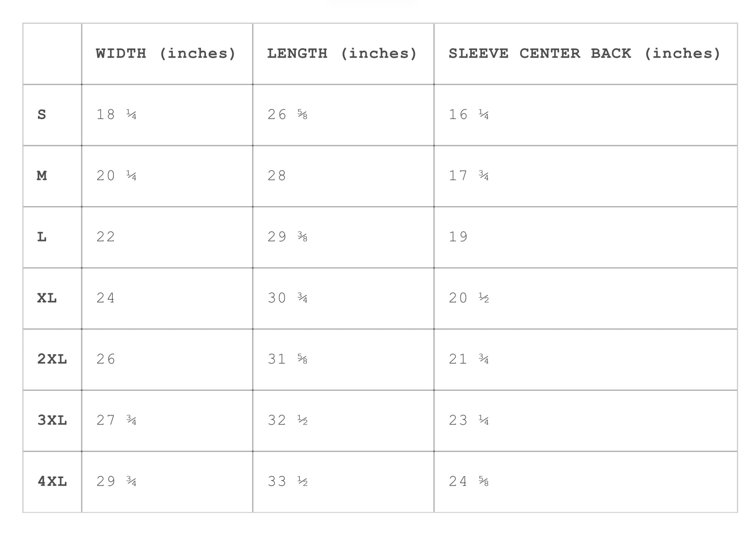Select the M size row label
The image size is (756, 539).
[42, 176]
